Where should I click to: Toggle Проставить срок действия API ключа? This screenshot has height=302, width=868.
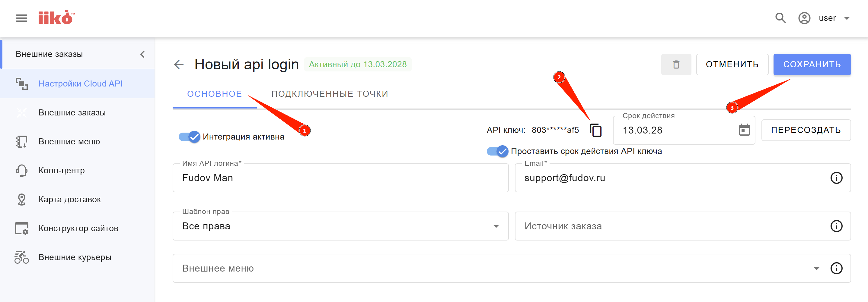[497, 152]
